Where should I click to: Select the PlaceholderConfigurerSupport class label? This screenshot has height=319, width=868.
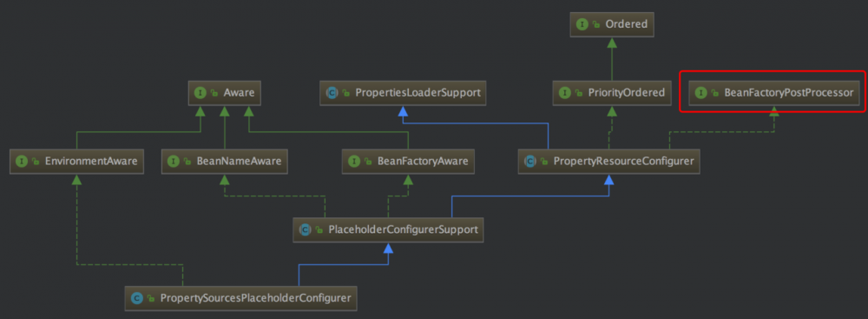coord(403,229)
